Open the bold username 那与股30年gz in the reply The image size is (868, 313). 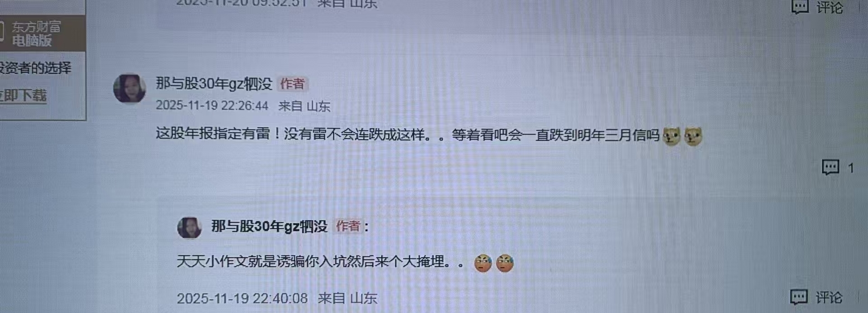click(x=269, y=226)
